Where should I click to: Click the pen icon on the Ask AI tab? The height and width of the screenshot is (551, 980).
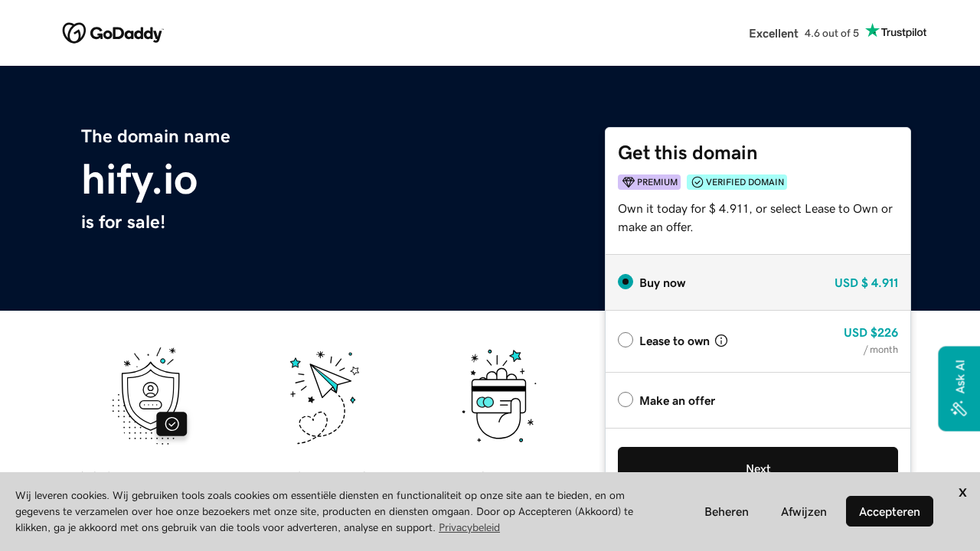pos(959,409)
